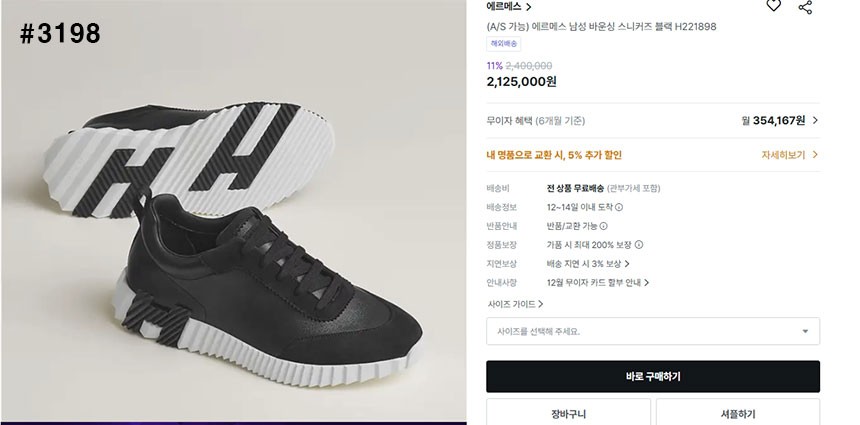Click the 바로 구매하기 button

pyautogui.click(x=653, y=376)
